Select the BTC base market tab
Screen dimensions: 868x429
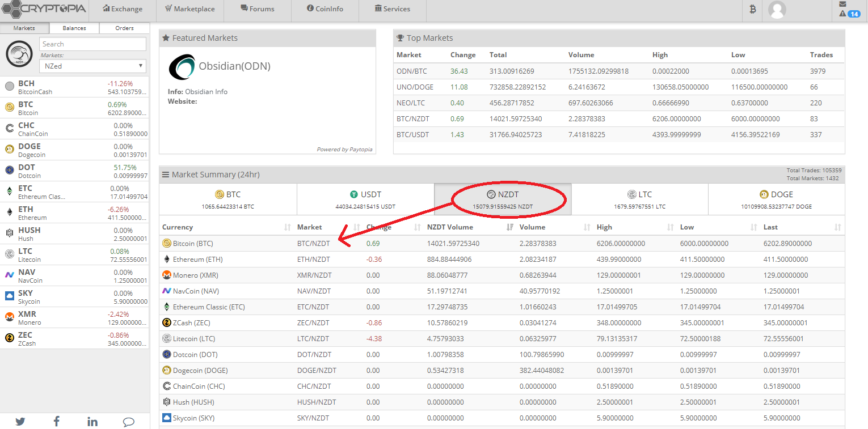(x=228, y=199)
